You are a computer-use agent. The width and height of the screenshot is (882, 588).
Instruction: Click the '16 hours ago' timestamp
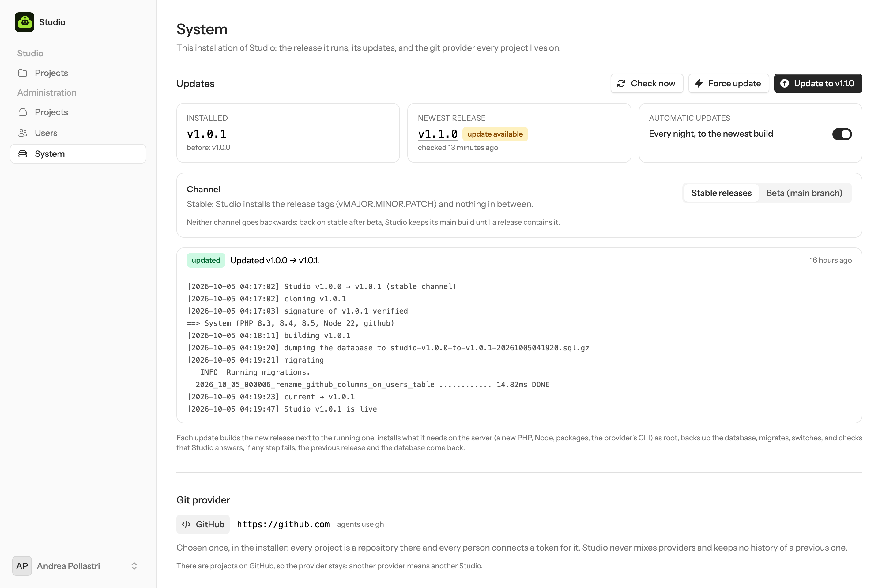tap(830, 260)
